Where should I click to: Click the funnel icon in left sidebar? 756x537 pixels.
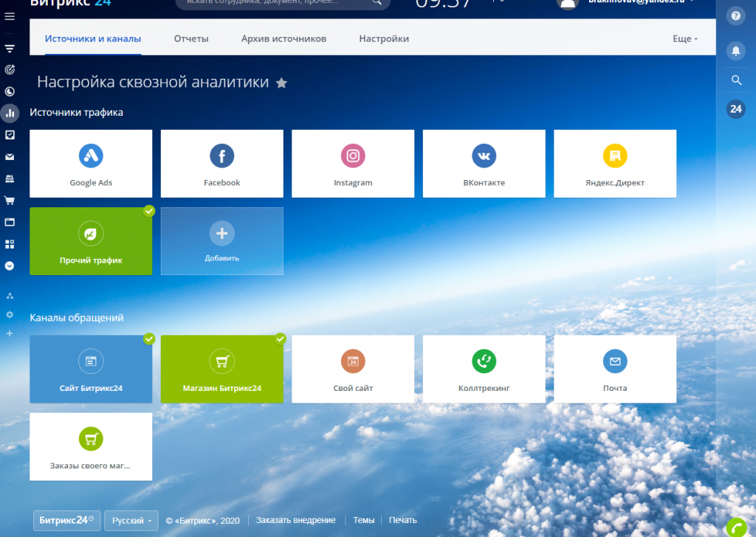pyautogui.click(x=10, y=48)
